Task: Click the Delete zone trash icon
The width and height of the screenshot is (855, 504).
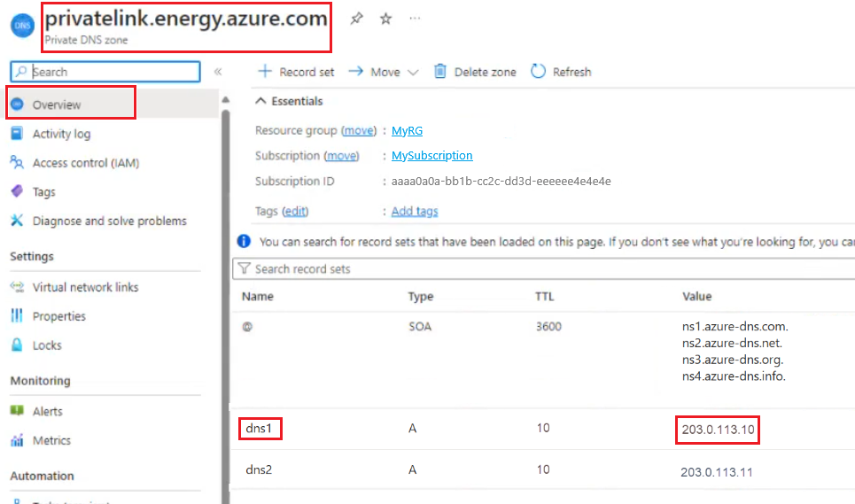Action: tap(440, 72)
